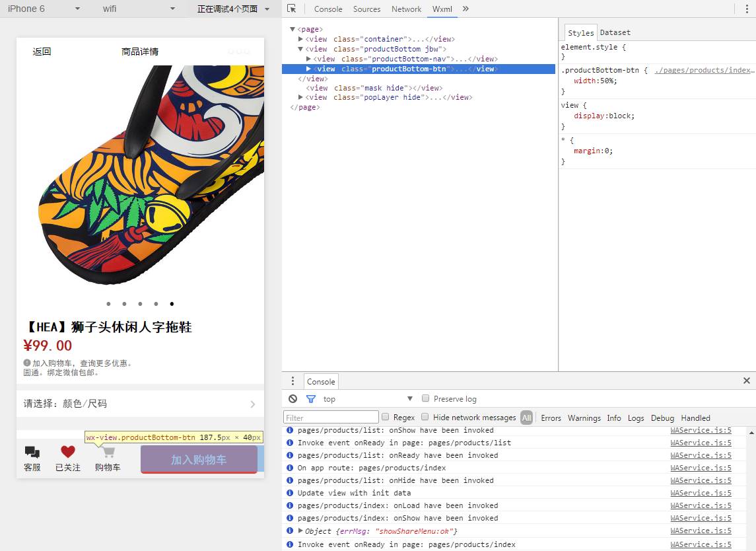Collapse the page root node
The width and height of the screenshot is (756, 551).
click(x=292, y=29)
